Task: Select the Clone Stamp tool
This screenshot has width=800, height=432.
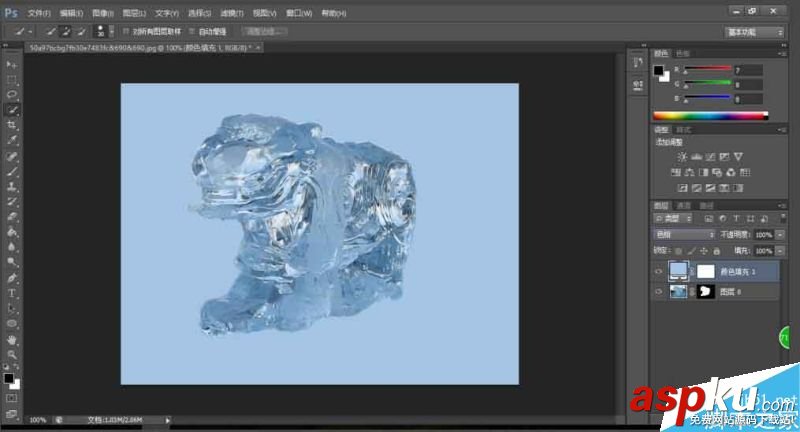Action: (x=12, y=187)
